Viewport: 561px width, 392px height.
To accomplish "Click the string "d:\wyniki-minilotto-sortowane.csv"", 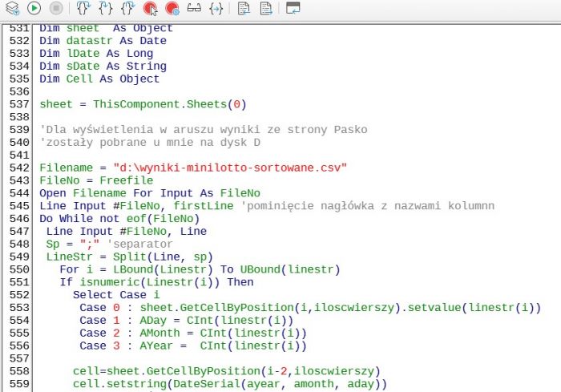I will (230, 168).
